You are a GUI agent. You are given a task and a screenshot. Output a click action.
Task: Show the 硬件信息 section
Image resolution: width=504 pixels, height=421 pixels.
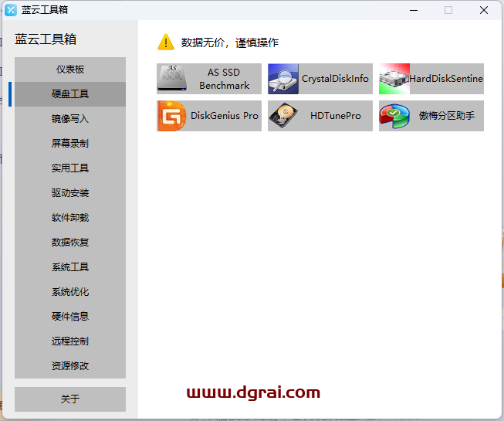(x=70, y=317)
